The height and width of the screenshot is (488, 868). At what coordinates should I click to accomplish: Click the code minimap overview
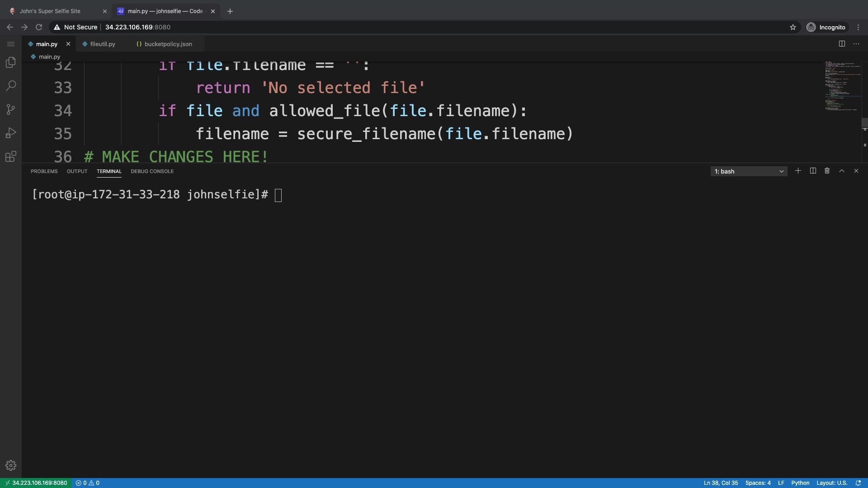coord(842,86)
